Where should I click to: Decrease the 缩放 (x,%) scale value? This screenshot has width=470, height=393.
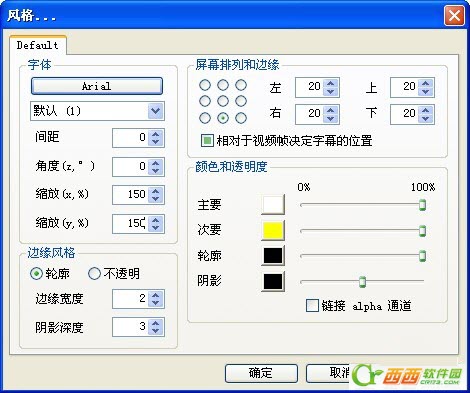156,199
